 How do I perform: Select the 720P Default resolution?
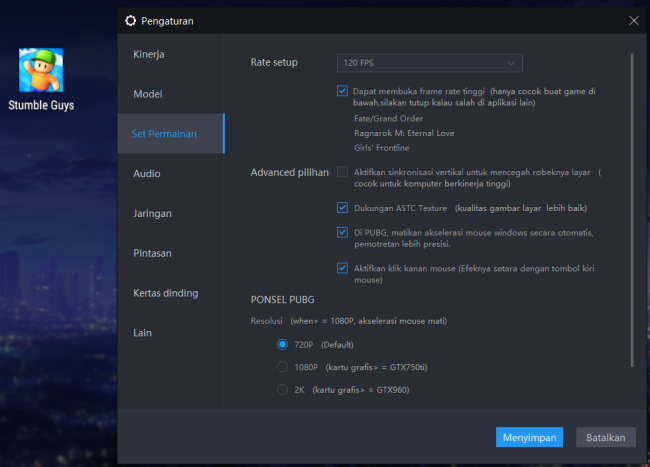(282, 345)
